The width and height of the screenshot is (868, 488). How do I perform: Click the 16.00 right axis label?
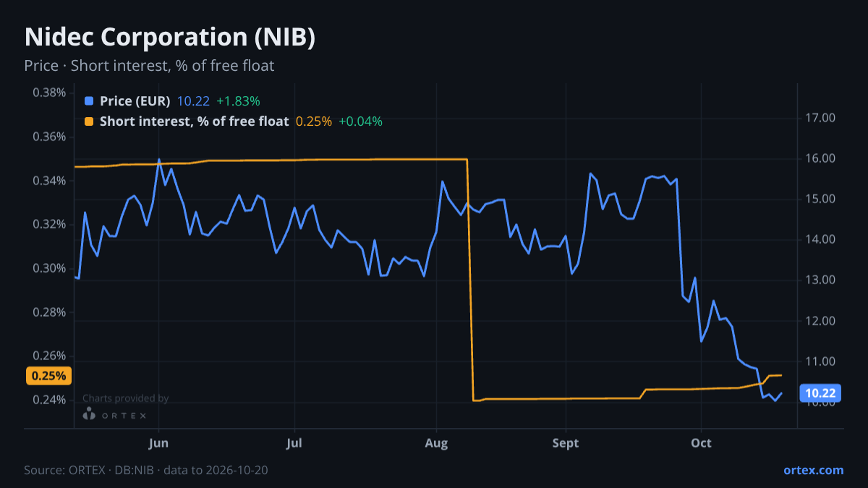820,158
